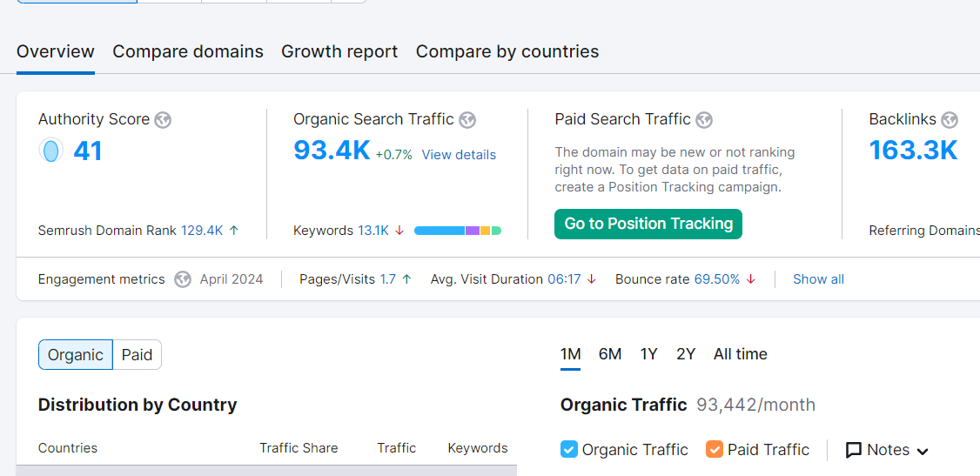Select the 1Y time range
This screenshot has height=476, width=980.
[648, 354]
